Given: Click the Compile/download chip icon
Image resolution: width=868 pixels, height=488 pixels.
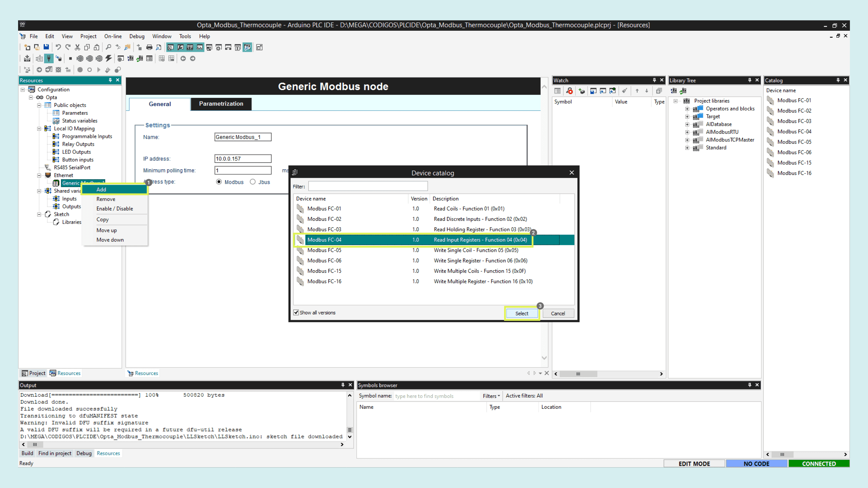Looking at the screenshot, I should click(x=27, y=59).
